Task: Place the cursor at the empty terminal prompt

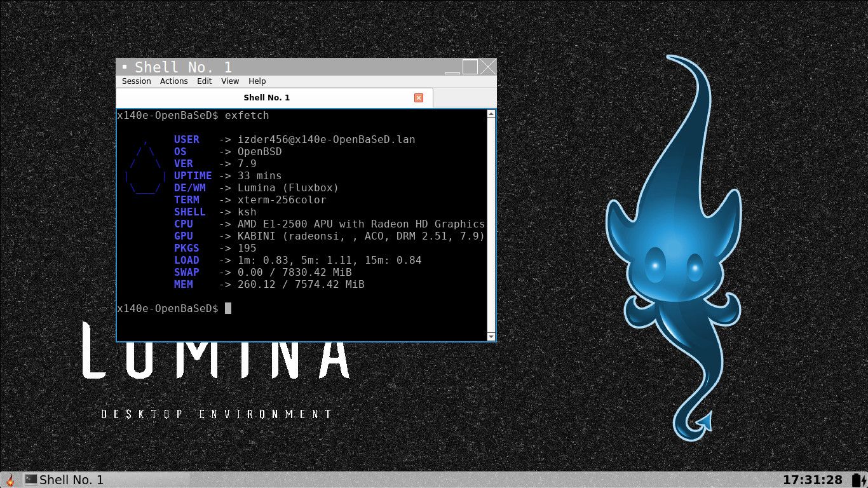Action: 228,309
